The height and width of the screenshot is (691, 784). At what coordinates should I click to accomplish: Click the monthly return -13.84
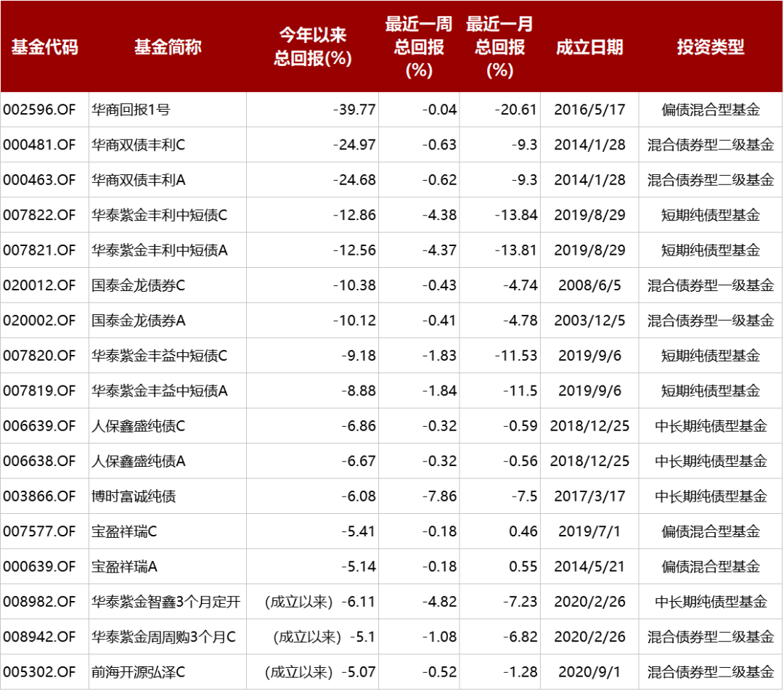pyautogui.click(x=516, y=215)
